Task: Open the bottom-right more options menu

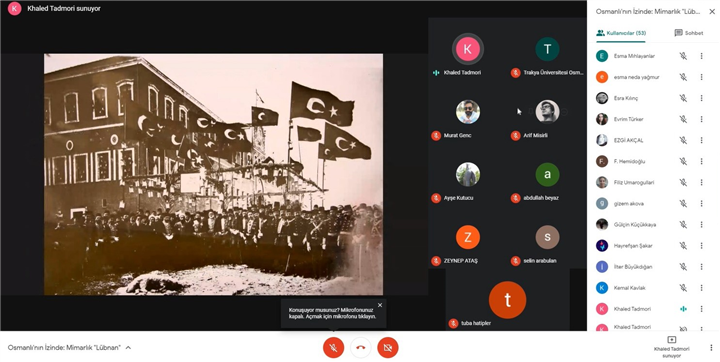Action: (711, 348)
